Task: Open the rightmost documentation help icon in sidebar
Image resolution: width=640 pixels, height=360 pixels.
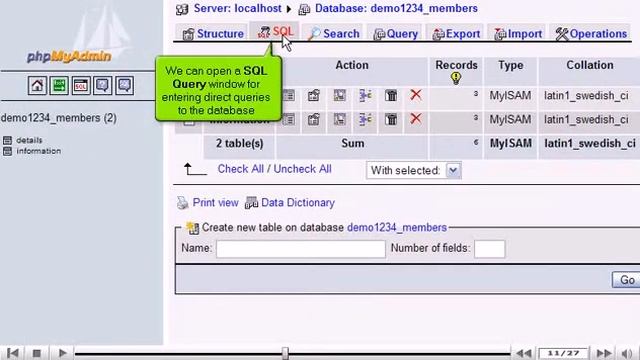Action: [124, 86]
